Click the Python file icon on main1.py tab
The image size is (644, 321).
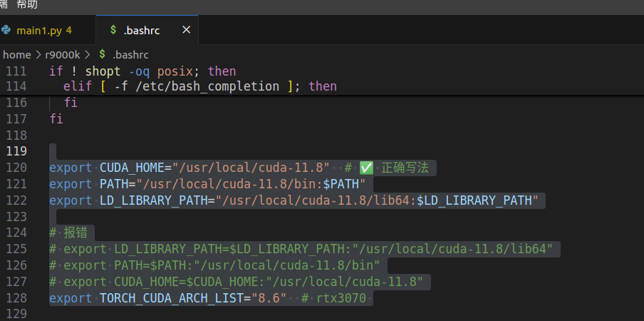tap(6, 30)
